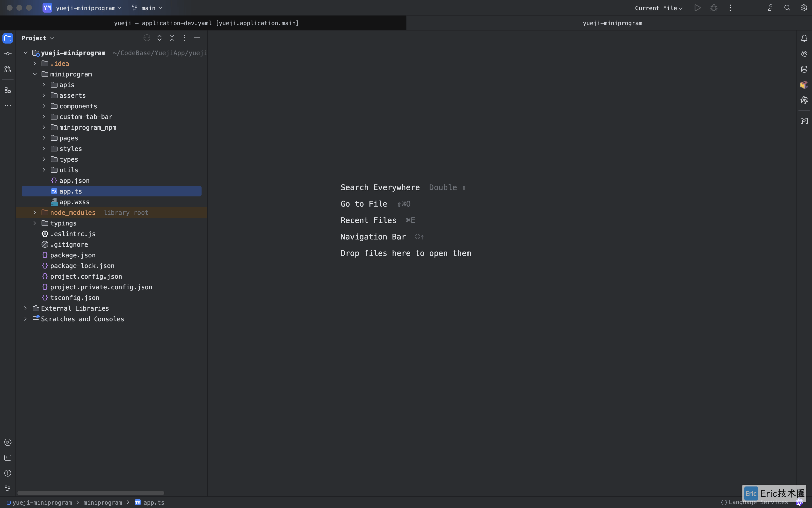
Task: Collapse the miniprogram folder
Action: 35,74
